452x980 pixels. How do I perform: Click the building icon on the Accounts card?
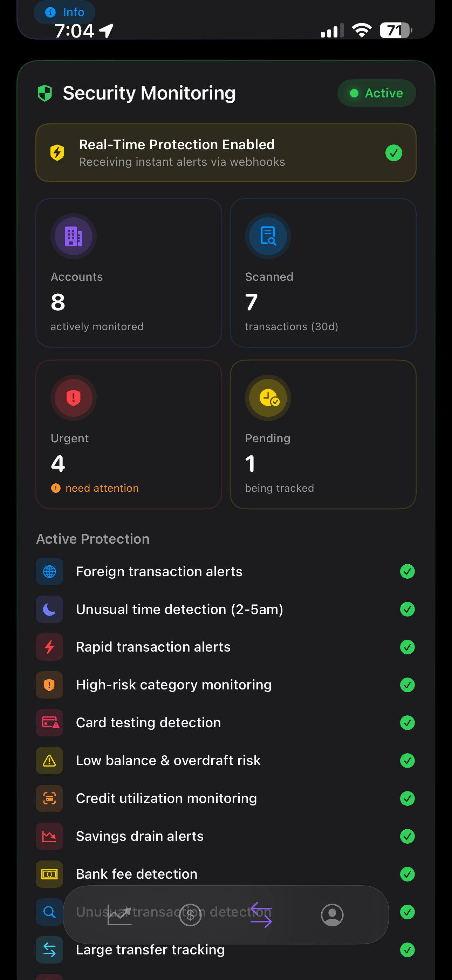[x=74, y=236]
